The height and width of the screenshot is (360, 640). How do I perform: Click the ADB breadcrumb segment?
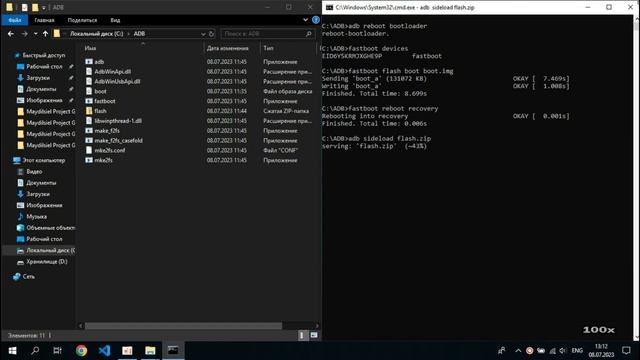[x=139, y=34]
